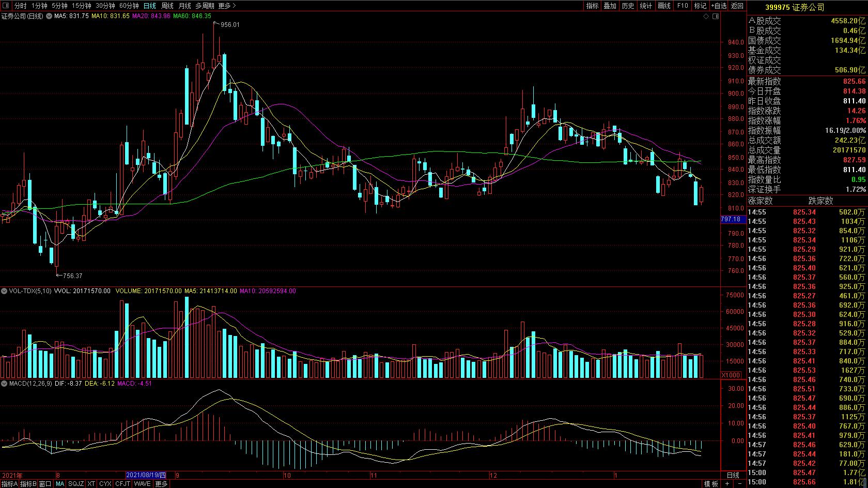The width and height of the screenshot is (868, 488).
Task: Open the 更多 periods dropdown at top
Action: click(x=227, y=6)
